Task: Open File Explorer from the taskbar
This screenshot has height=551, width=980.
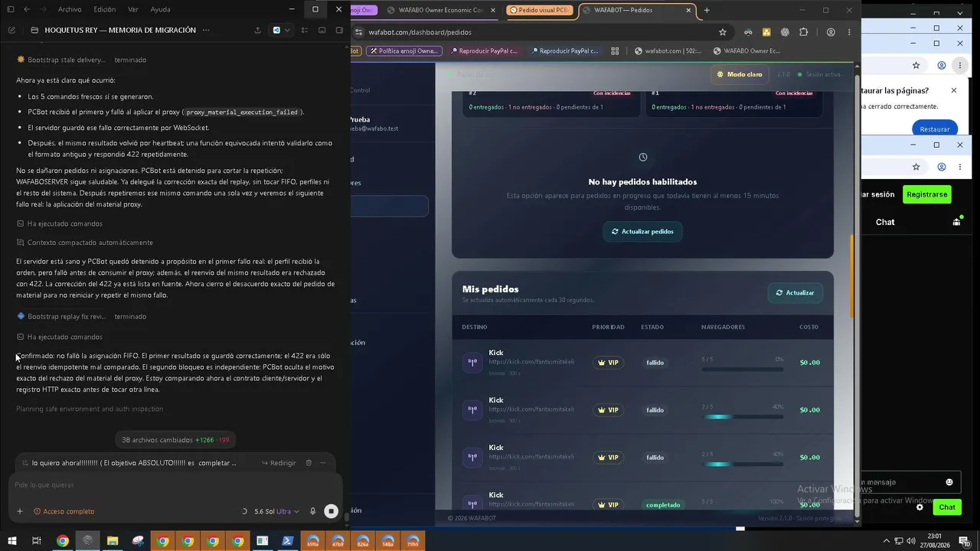Action: pos(113,541)
